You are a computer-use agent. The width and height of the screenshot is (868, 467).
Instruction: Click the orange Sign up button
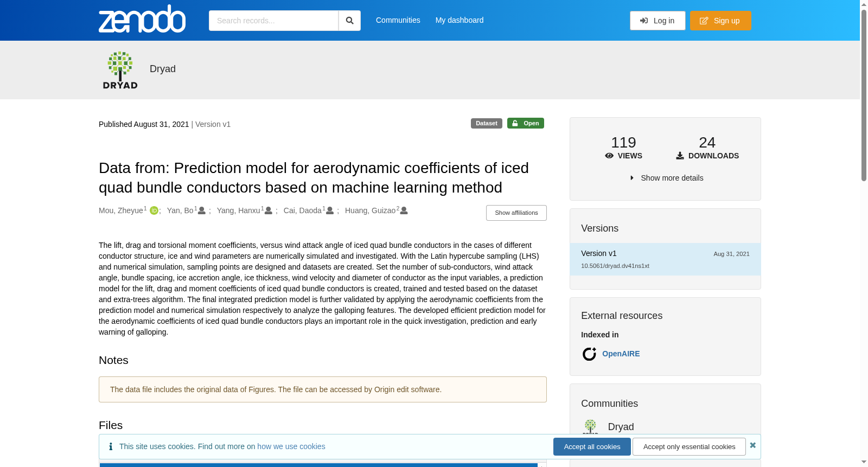(x=720, y=21)
